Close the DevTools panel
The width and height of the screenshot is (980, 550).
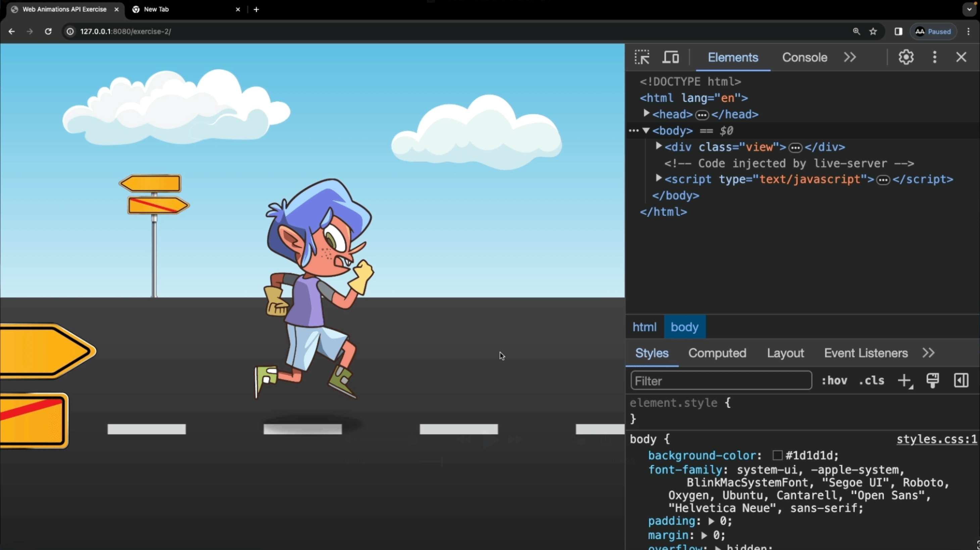[x=961, y=57]
